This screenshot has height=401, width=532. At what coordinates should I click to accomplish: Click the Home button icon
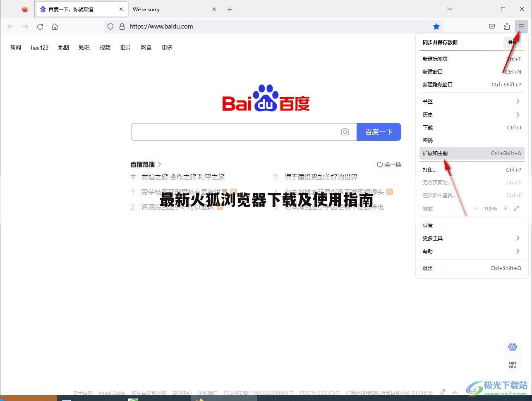55,26
